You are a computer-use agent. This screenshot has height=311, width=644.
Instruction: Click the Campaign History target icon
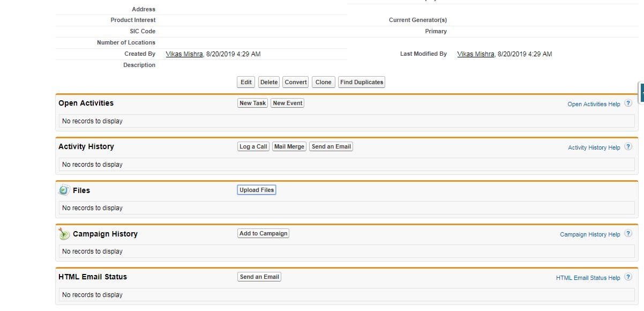click(64, 234)
